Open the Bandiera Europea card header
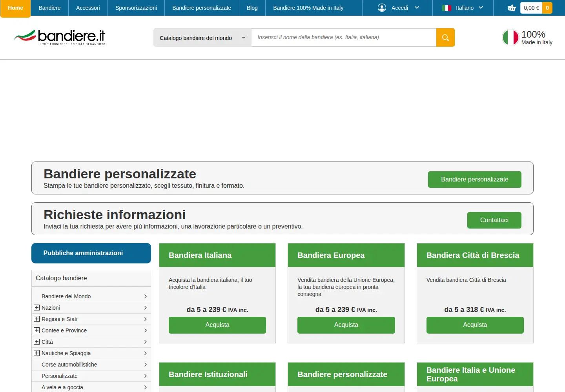The width and height of the screenshot is (565, 392). coord(346,255)
